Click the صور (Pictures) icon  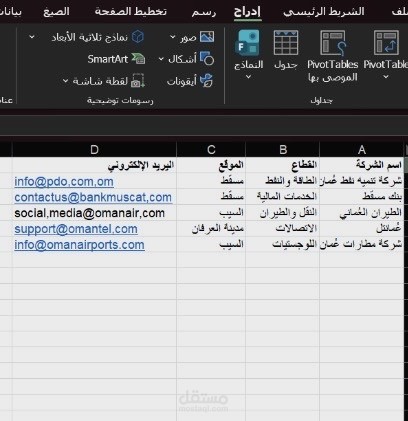point(207,37)
